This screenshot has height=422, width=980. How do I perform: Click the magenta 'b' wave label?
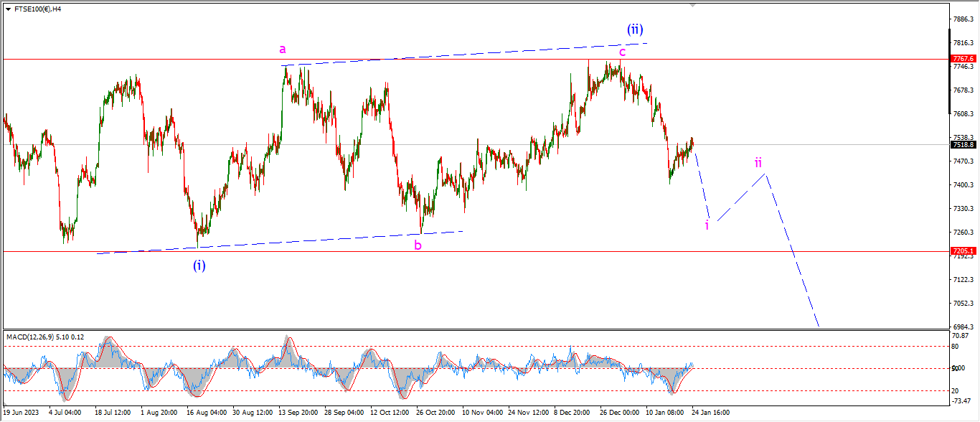pos(418,245)
